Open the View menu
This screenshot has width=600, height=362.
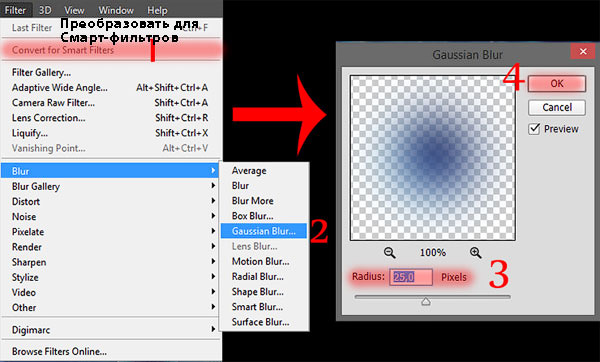click(x=74, y=10)
